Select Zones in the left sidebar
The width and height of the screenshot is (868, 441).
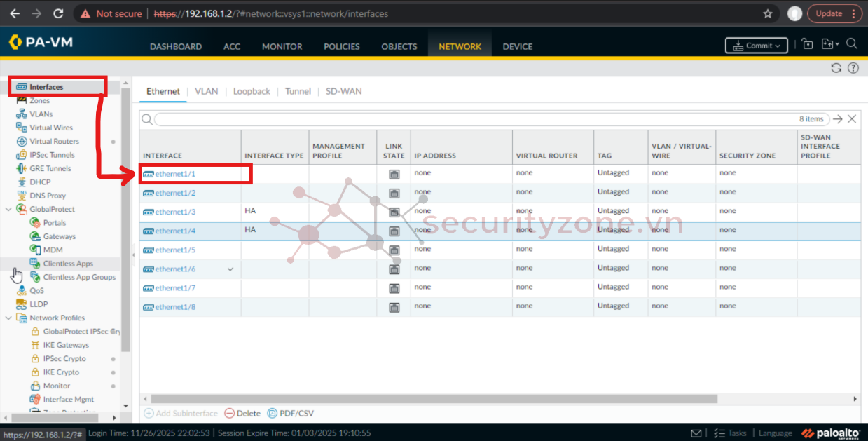tap(39, 100)
